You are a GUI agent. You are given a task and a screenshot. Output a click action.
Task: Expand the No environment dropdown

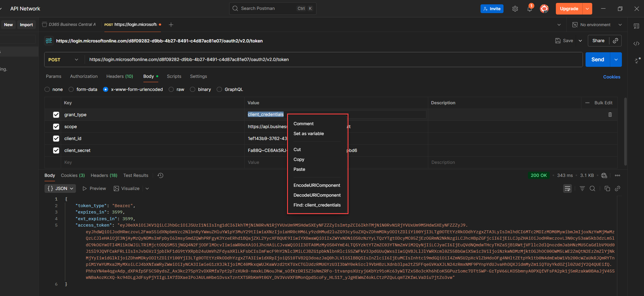[620, 25]
